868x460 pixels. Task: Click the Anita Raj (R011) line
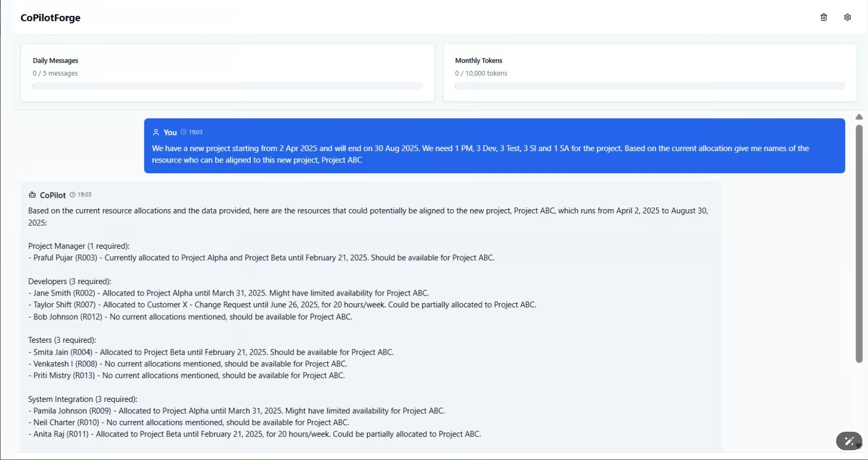point(254,434)
